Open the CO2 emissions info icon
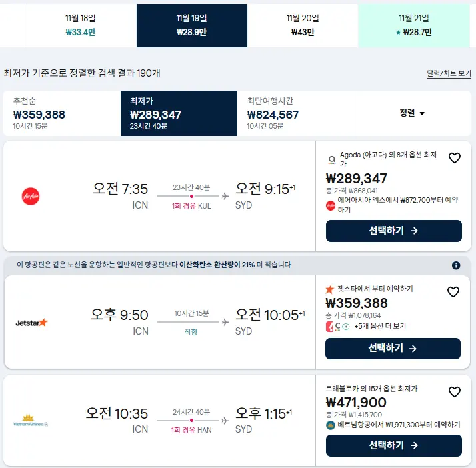This screenshot has width=476, height=468. point(456,265)
